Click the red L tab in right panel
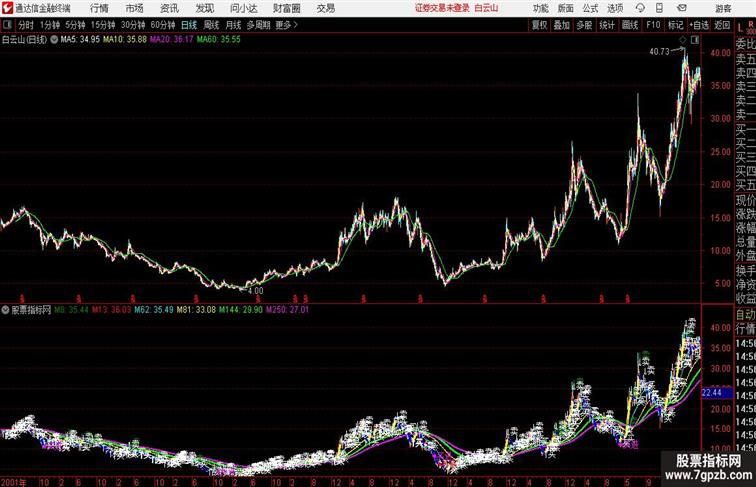Viewport: 756px width, 487px height. pyautogui.click(x=740, y=27)
